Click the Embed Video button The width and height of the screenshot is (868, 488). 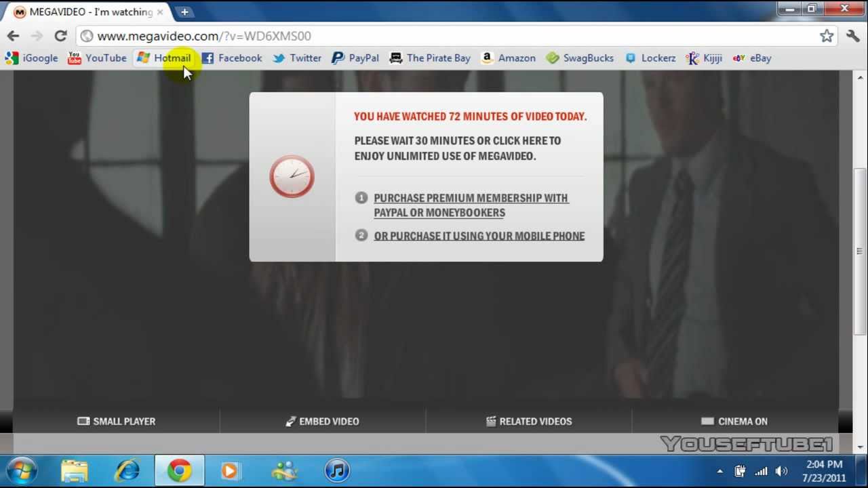click(322, 422)
